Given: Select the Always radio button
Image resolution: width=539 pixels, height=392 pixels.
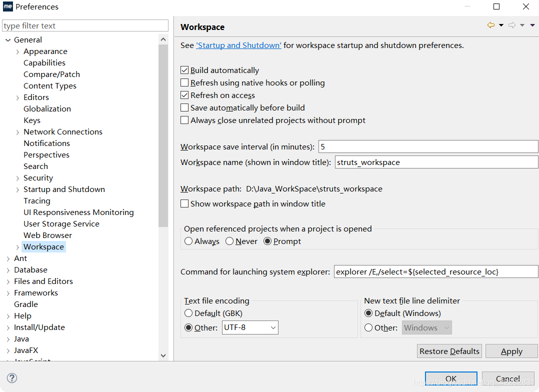Looking at the screenshot, I should [x=188, y=241].
